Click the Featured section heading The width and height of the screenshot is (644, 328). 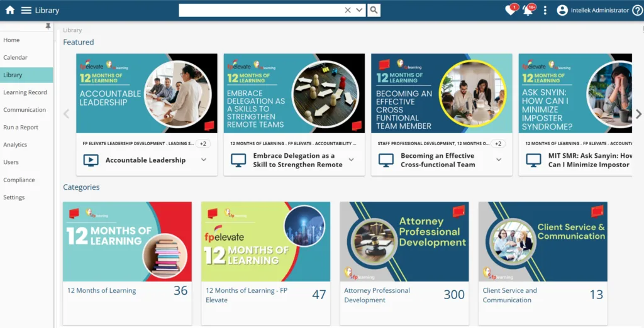[79, 42]
